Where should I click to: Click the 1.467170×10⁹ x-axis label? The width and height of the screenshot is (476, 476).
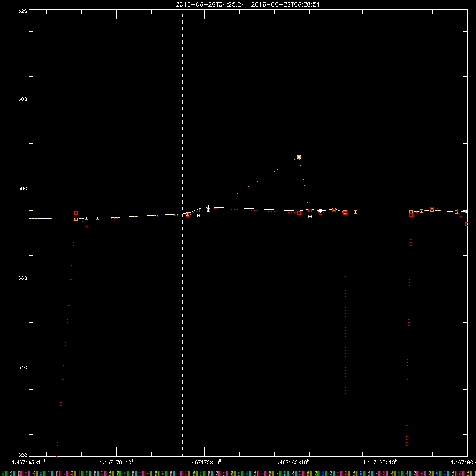pyautogui.click(x=117, y=462)
